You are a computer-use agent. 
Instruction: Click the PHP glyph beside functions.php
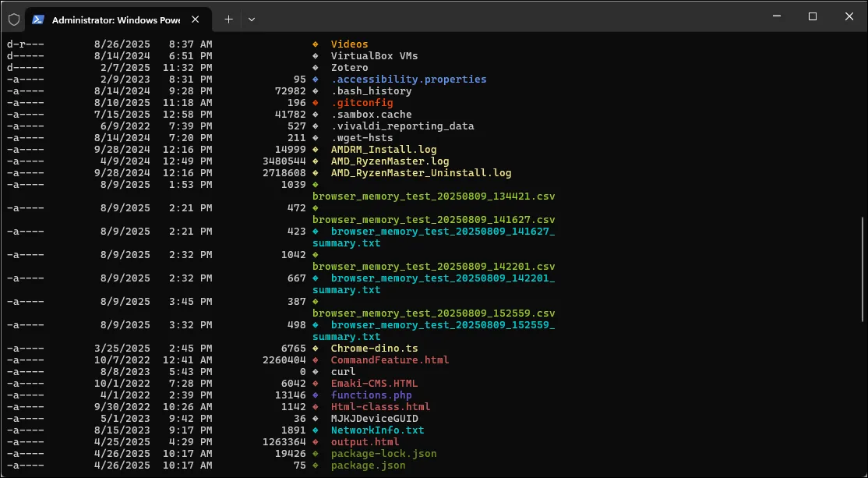315,395
